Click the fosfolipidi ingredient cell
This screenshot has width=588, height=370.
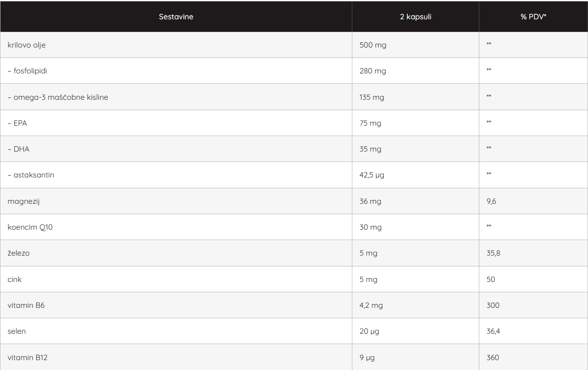click(x=28, y=71)
